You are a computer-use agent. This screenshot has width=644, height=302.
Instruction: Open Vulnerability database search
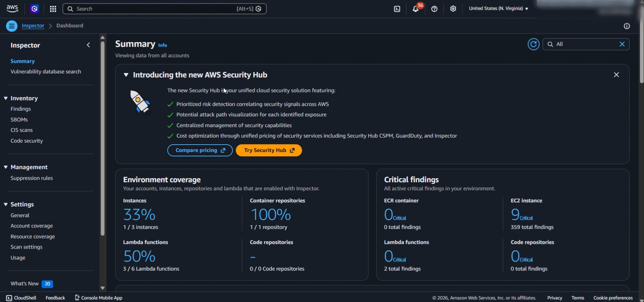46,72
